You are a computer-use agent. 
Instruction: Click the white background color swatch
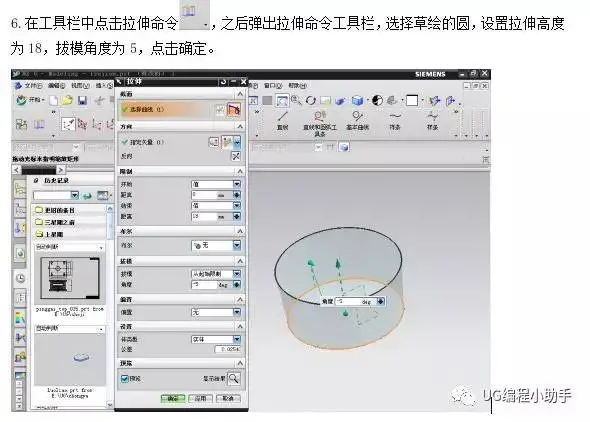click(x=412, y=100)
